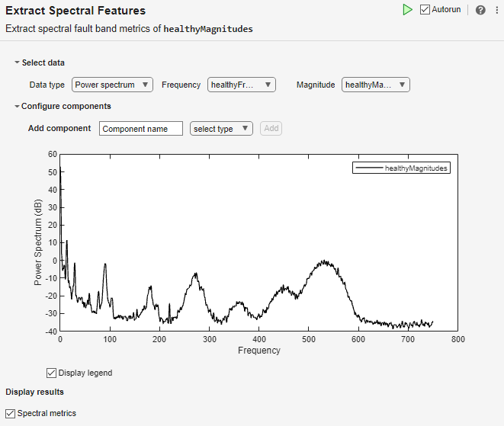Click the spectrum peak near 530 frequency
Screen dimensions: 504x426
tap(325, 261)
